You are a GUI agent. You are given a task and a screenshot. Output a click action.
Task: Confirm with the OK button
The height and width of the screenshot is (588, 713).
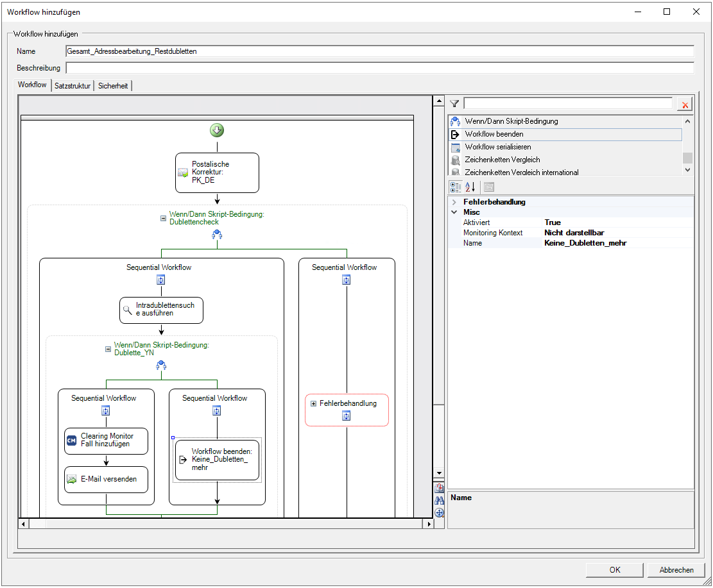pos(614,570)
